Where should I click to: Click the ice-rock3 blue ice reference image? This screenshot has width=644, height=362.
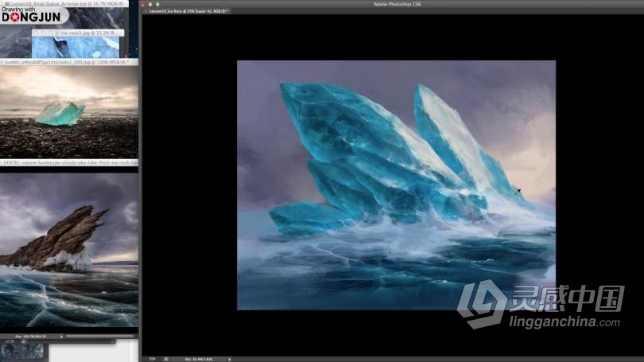[x=76, y=47]
